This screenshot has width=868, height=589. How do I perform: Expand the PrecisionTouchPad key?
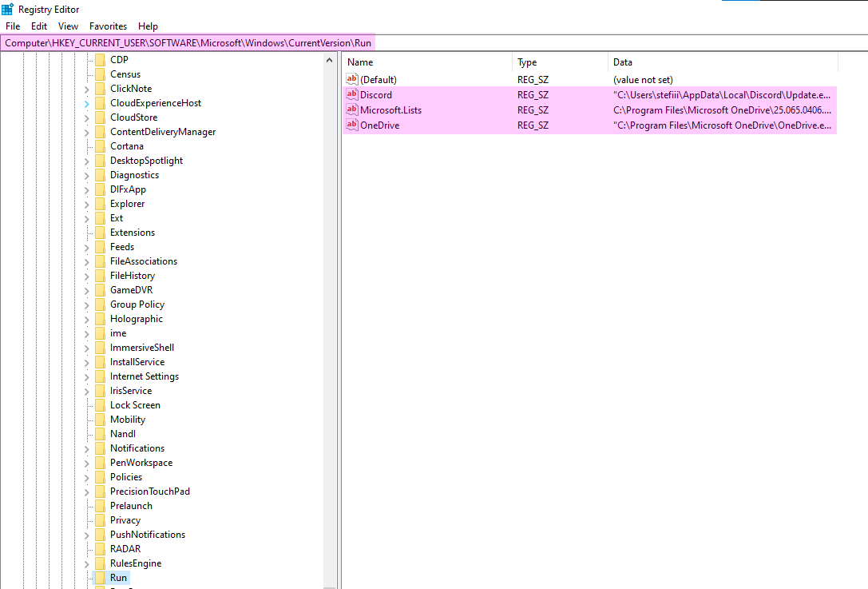(x=87, y=492)
